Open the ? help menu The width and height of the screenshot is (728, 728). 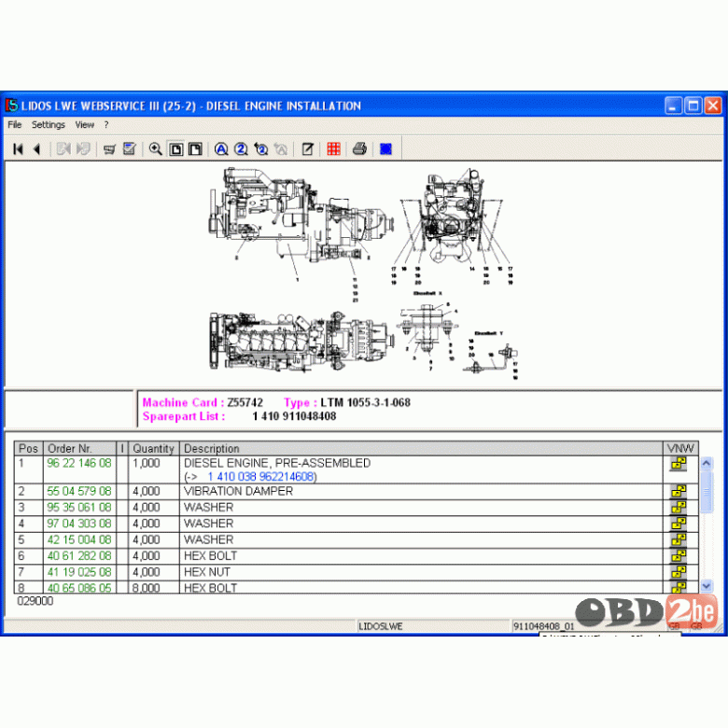click(106, 125)
